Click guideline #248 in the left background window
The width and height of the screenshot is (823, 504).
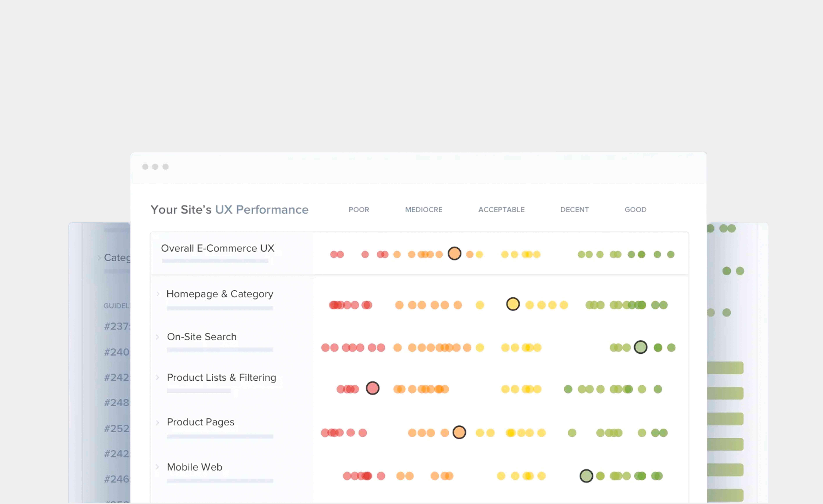(117, 403)
